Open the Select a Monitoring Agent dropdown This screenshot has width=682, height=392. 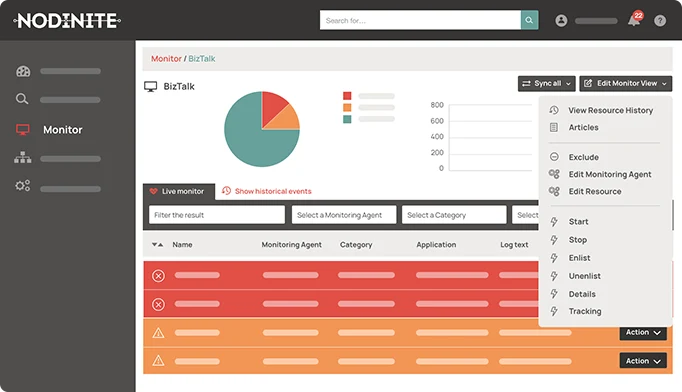click(344, 215)
